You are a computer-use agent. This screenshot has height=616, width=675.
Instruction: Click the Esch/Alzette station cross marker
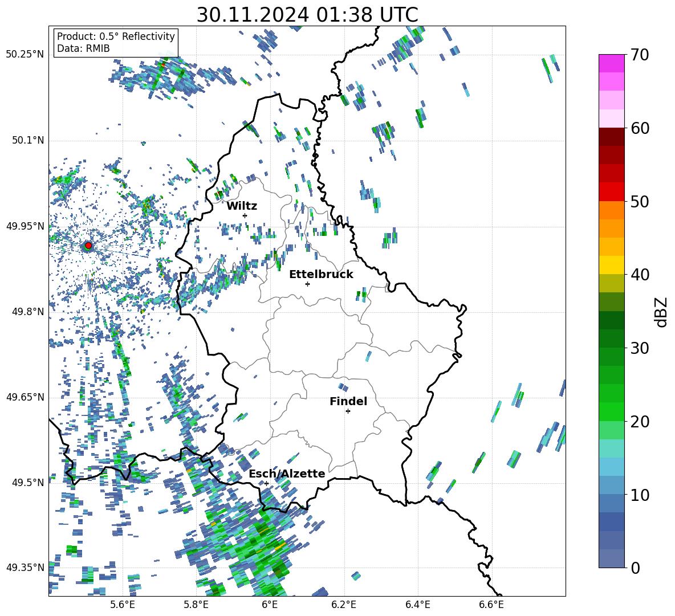266,483
